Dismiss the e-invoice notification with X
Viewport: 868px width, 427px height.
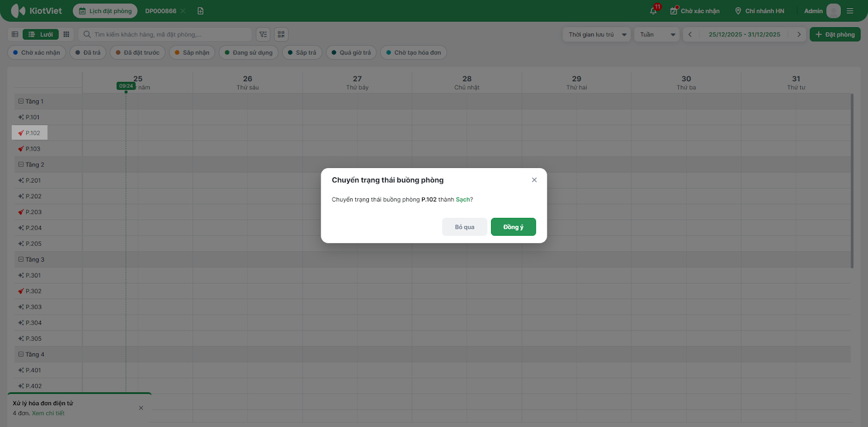141,408
